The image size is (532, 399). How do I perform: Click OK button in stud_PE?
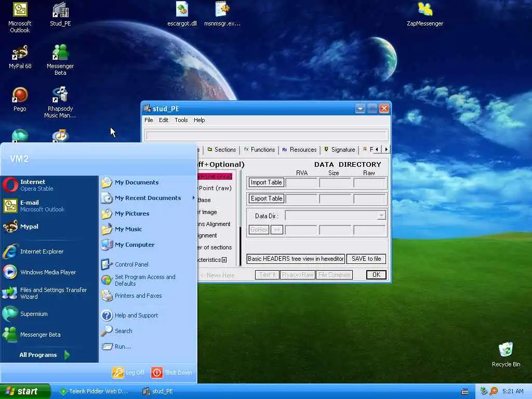point(376,275)
